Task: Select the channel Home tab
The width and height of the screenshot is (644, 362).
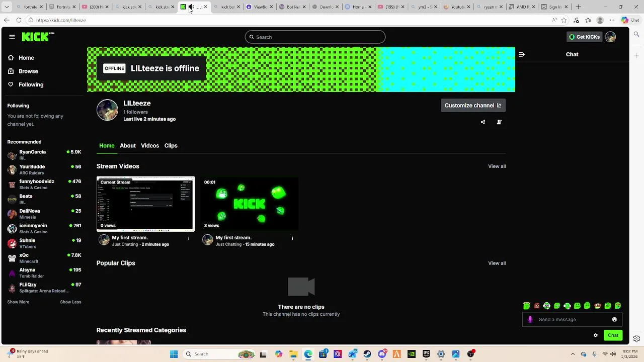Action: pos(107,146)
